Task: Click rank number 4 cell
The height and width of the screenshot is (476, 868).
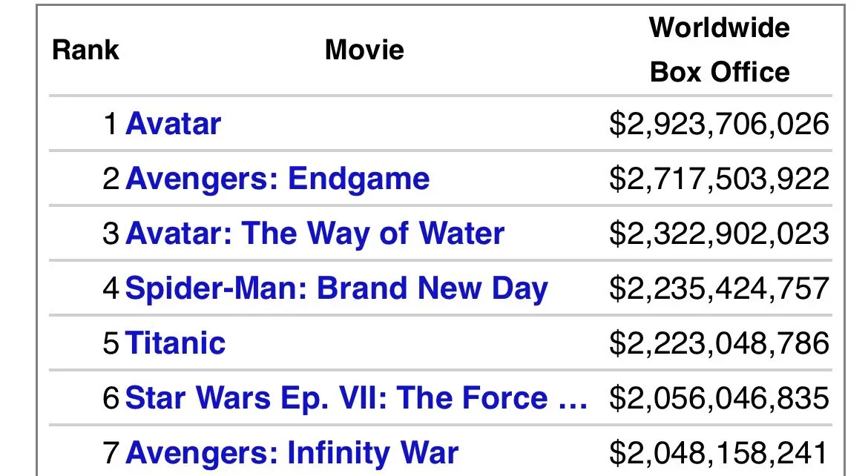Action: click(111, 288)
